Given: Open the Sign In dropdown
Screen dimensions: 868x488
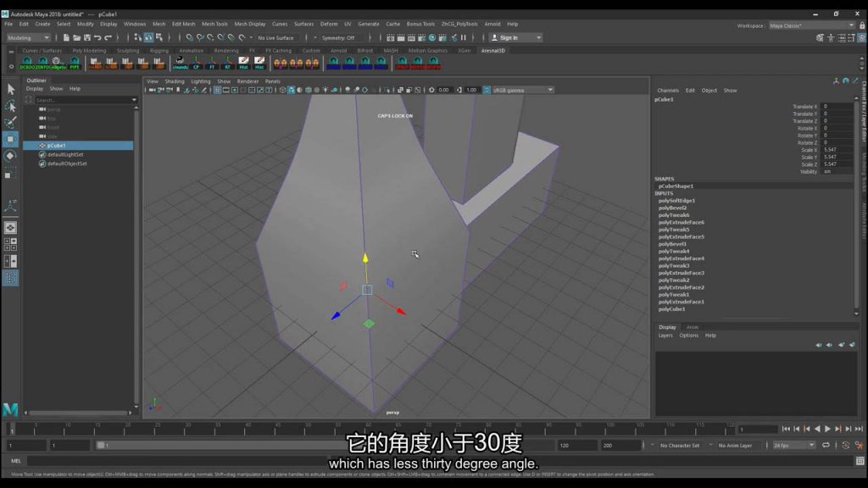Looking at the screenshot, I should pyautogui.click(x=516, y=37).
